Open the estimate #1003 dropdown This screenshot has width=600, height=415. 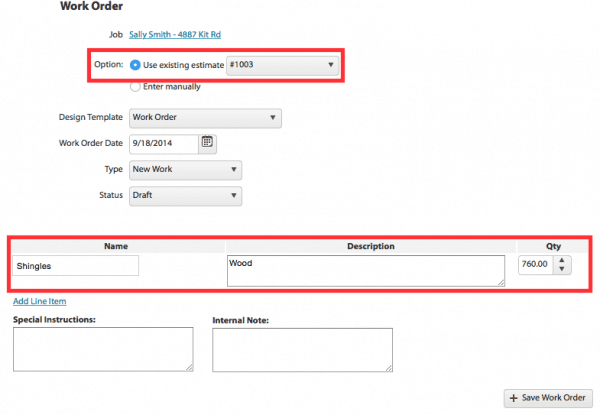point(282,65)
